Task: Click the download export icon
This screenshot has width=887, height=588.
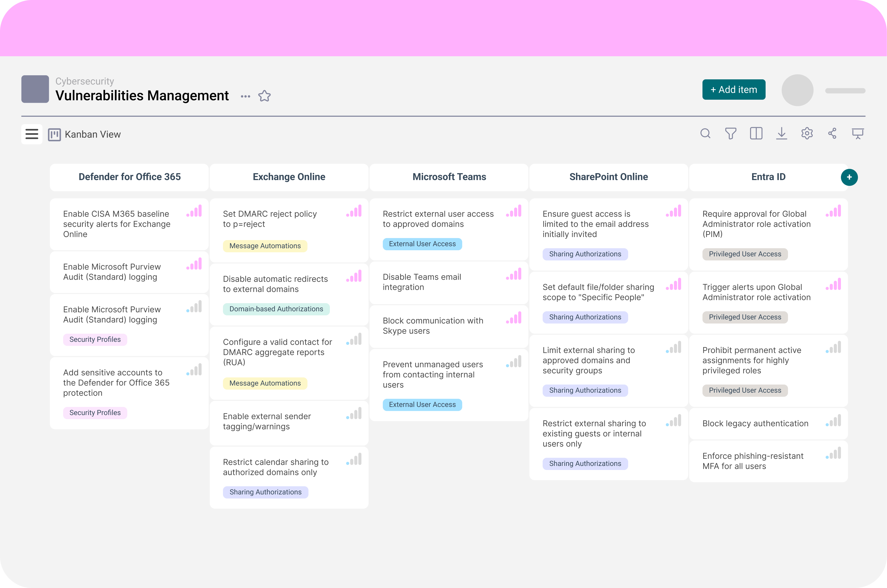Action: point(782,134)
